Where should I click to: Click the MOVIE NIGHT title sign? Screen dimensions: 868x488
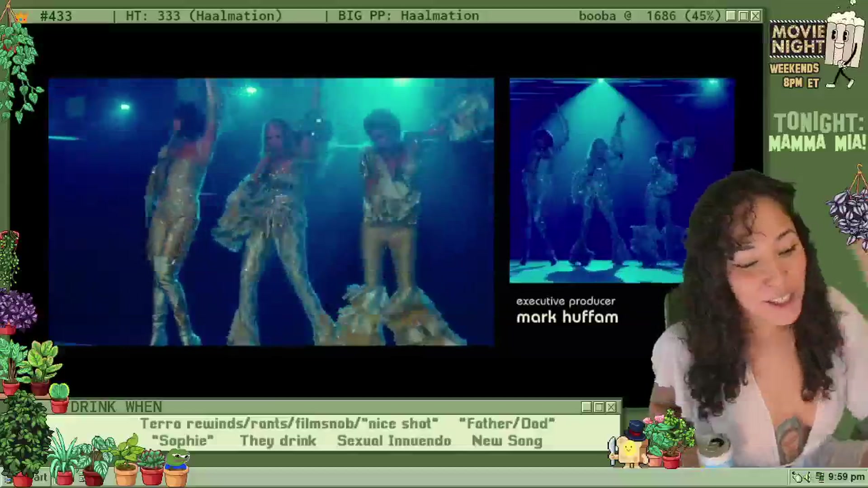click(797, 39)
